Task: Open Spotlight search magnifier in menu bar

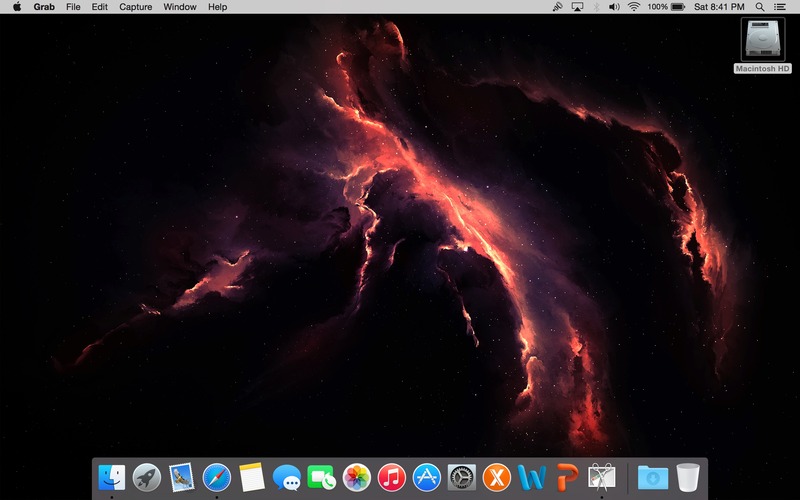Action: [760, 7]
